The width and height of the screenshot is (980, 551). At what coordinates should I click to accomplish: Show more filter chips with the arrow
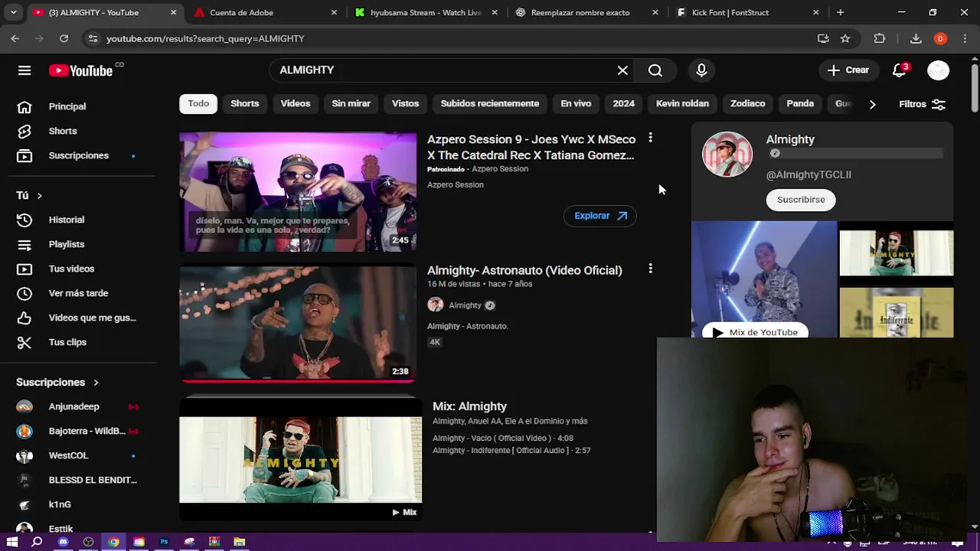coord(872,104)
